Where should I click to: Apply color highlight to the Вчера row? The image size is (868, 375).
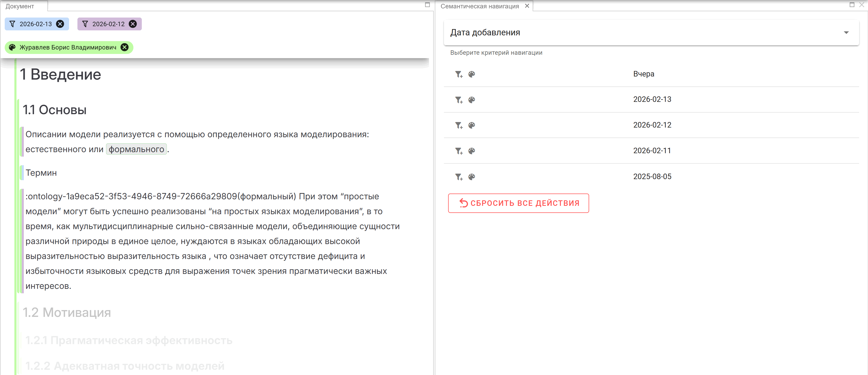[472, 74]
